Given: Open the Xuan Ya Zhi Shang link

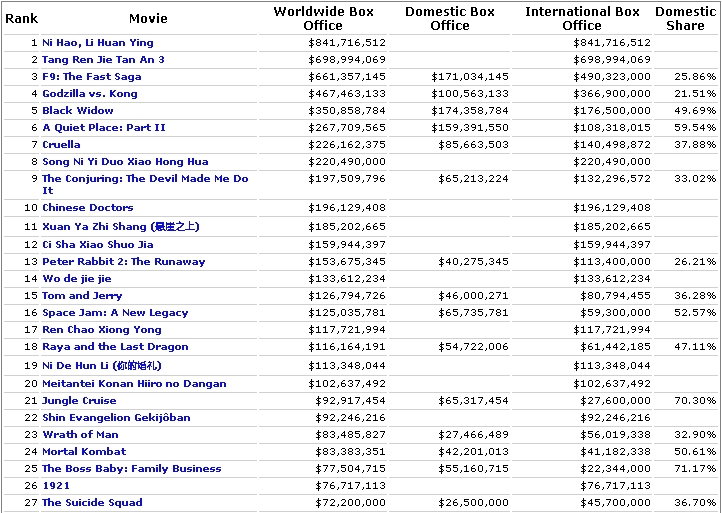Looking at the screenshot, I should tap(121, 227).
